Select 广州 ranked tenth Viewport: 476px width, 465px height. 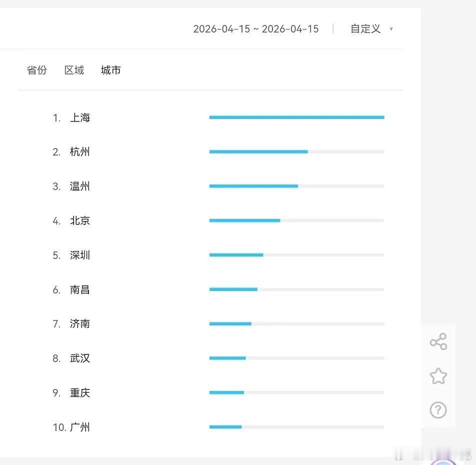(80, 427)
